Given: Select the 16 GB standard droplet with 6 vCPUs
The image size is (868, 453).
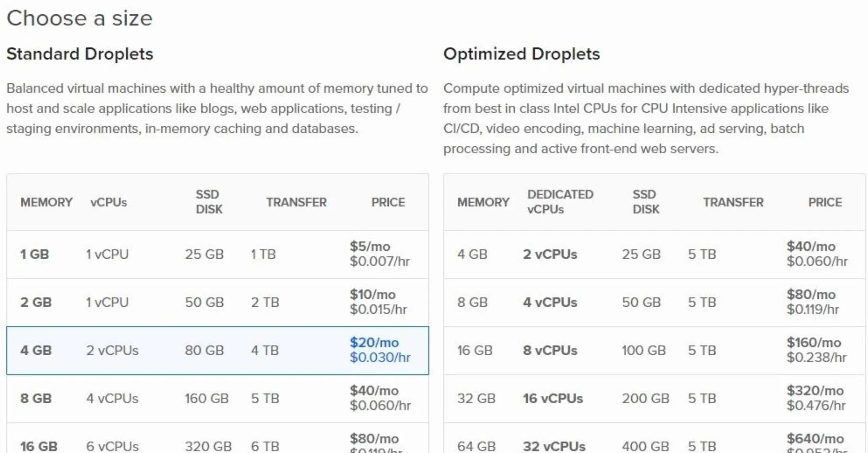Looking at the screenshot, I should tap(218, 438).
